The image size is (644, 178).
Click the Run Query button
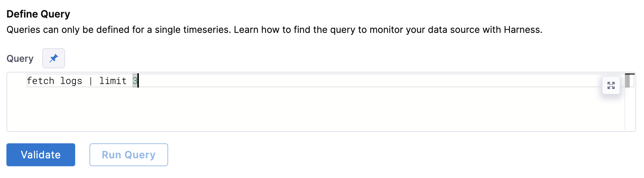click(128, 155)
